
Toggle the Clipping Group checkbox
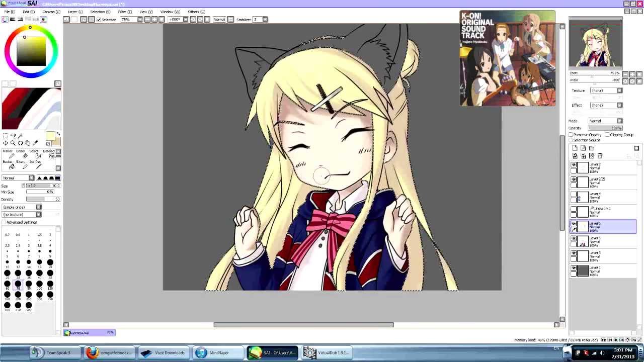(608, 135)
